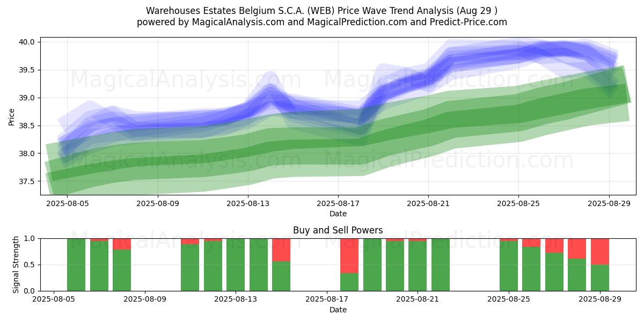This screenshot has width=644, height=322.
Task: Click the 2025-08-25 date tick on price chart
Action: [518, 203]
